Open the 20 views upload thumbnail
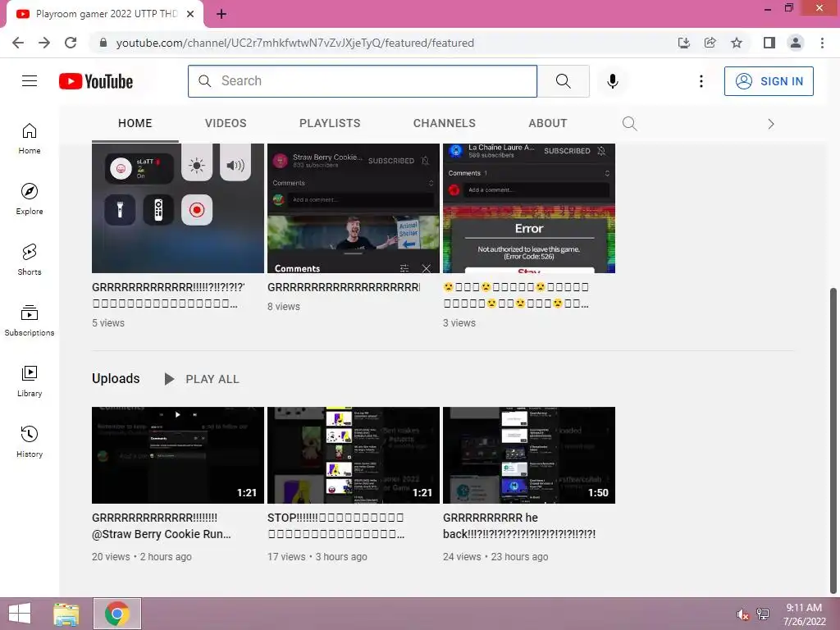 178,455
